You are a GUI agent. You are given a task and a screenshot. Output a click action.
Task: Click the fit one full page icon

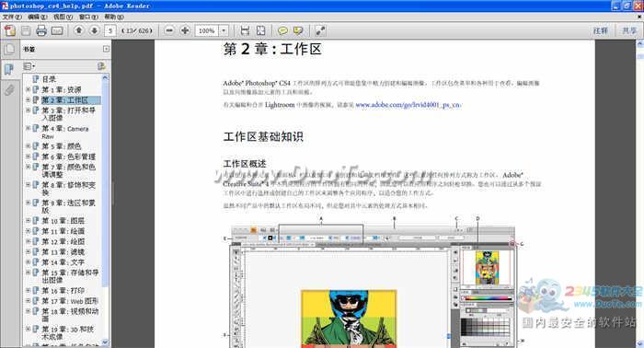(260, 30)
